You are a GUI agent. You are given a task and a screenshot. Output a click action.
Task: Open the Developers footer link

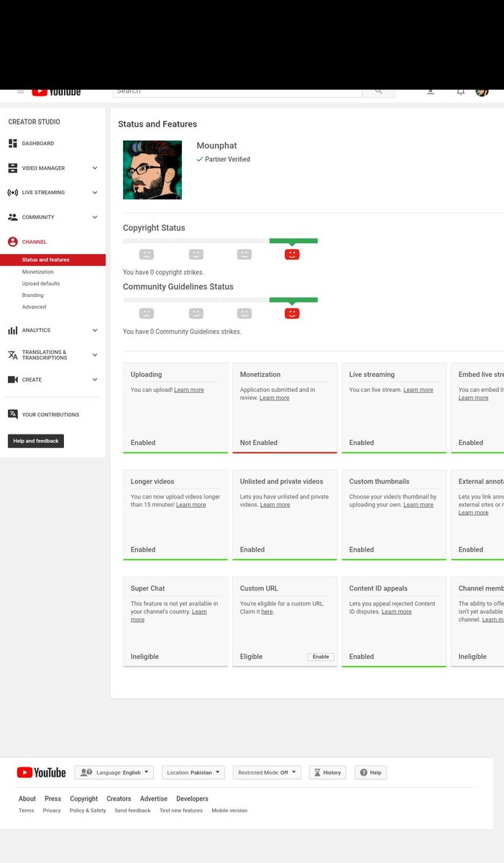[x=193, y=799]
